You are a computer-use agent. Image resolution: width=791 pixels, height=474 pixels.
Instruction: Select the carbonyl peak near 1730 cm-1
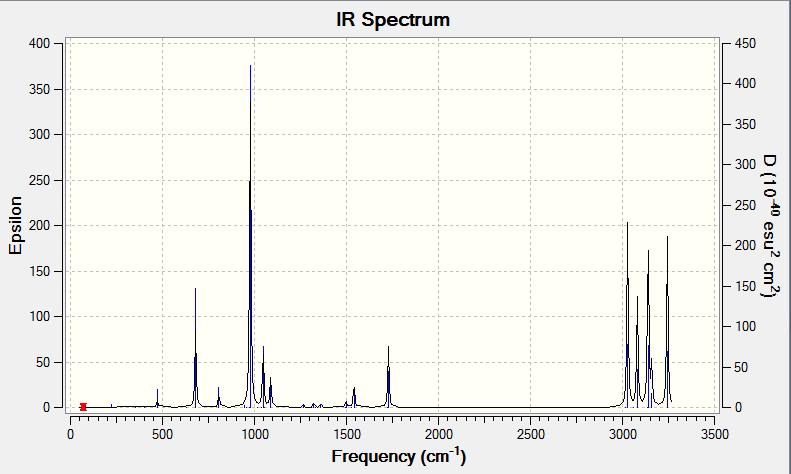(388, 377)
